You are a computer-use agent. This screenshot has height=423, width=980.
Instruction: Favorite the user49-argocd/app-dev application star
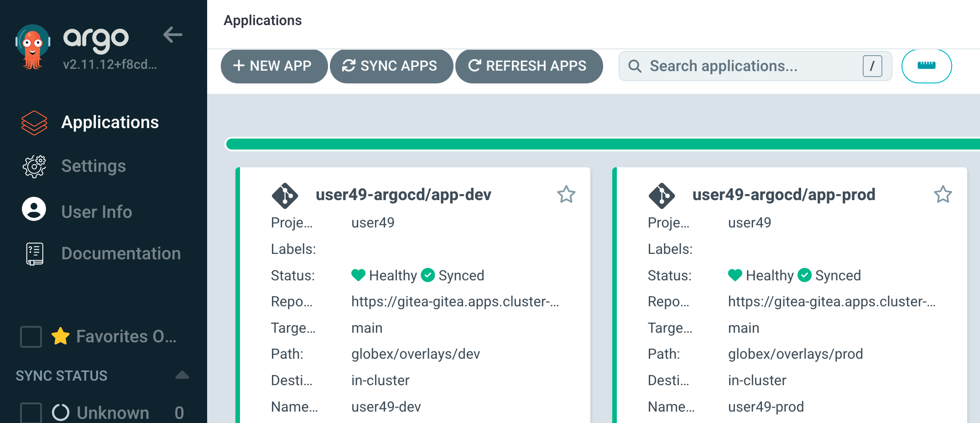click(x=566, y=194)
